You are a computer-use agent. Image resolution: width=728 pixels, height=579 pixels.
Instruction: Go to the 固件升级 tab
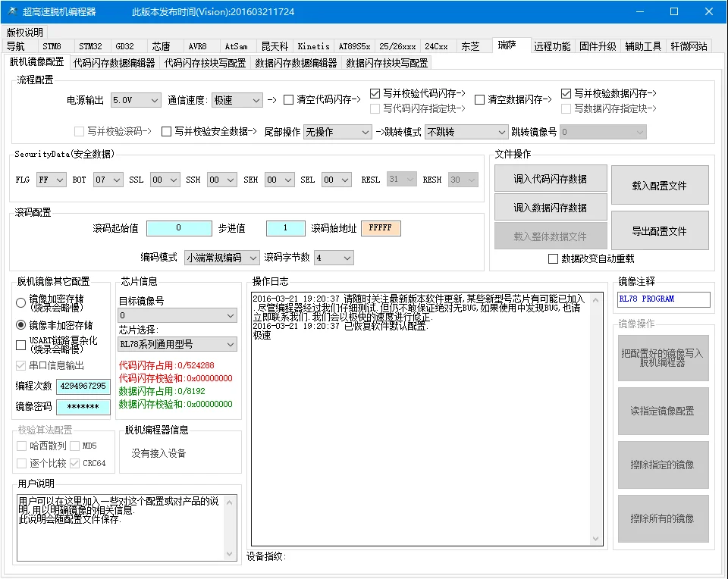tap(598, 46)
